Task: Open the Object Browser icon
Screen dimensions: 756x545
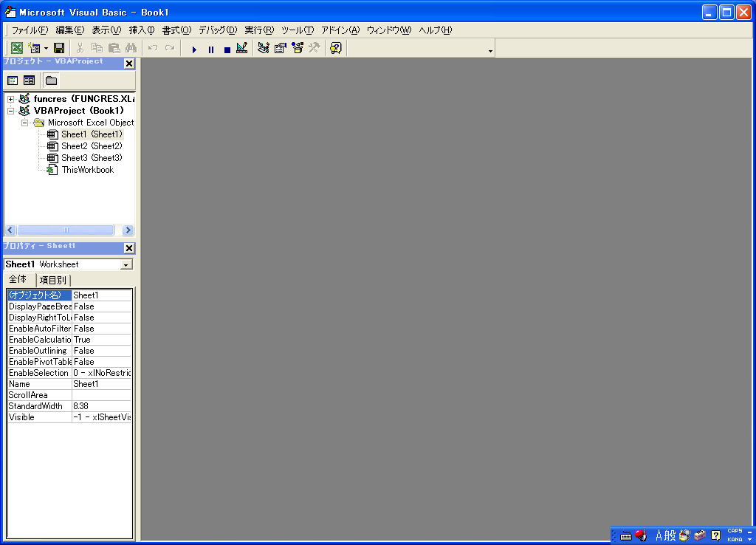Action: point(298,49)
